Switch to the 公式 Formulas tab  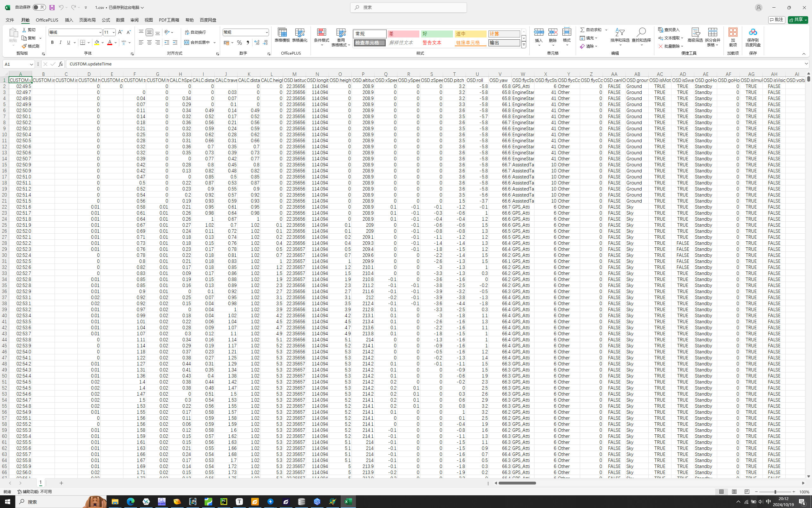coord(106,20)
